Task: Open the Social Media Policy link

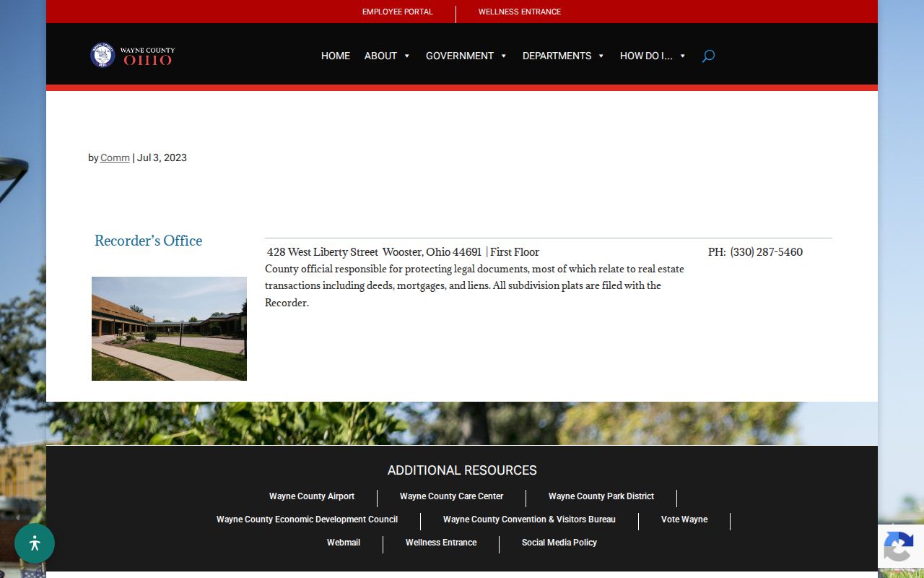Action: (x=559, y=543)
